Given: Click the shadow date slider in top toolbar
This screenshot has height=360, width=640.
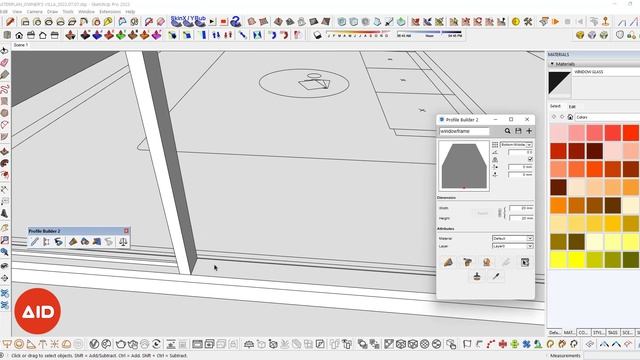Looking at the screenshot, I should (x=358, y=34).
